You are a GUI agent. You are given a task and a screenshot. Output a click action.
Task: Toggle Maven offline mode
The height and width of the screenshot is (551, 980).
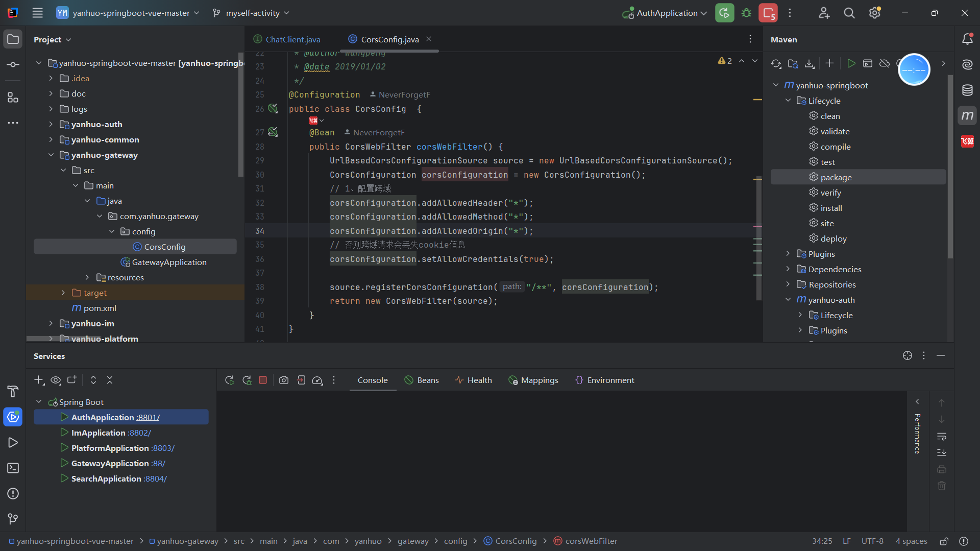coord(885,63)
